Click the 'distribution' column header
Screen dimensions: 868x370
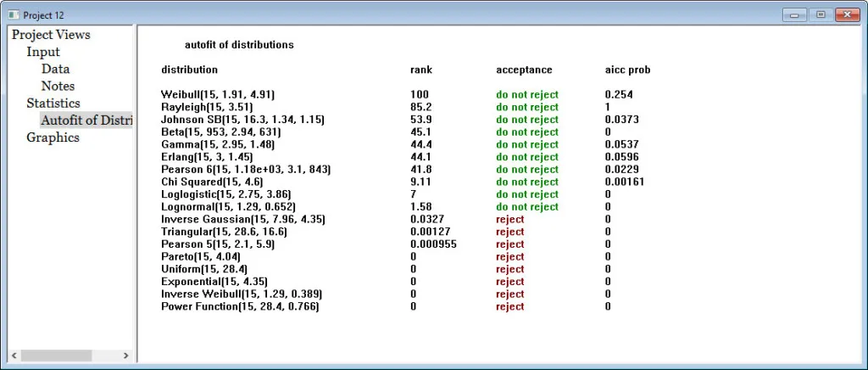(189, 70)
